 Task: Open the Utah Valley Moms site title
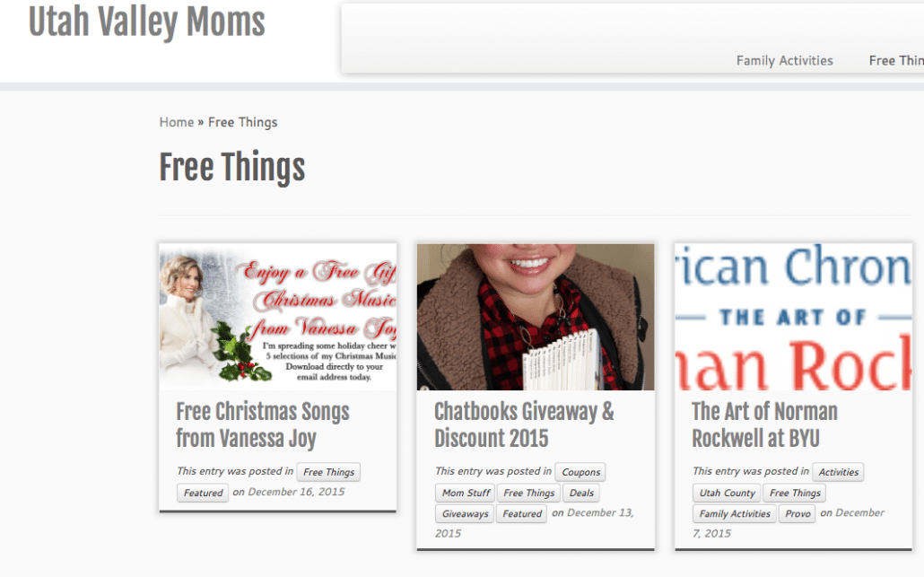[x=147, y=22]
